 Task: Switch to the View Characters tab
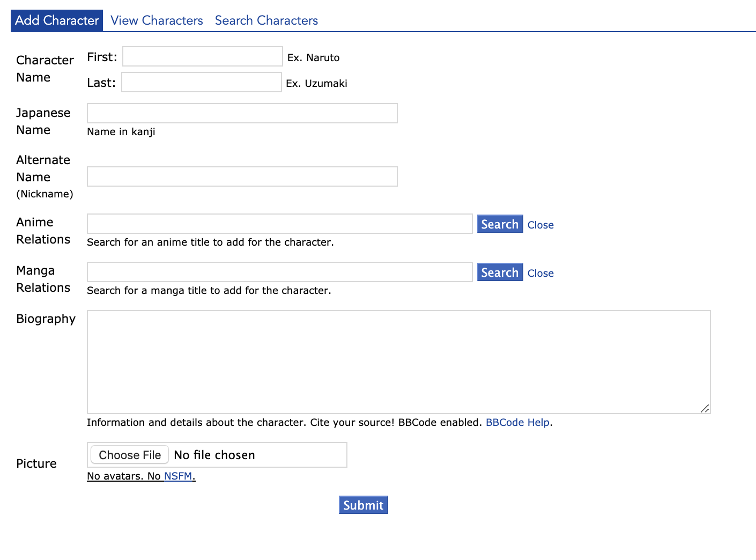pos(157,20)
